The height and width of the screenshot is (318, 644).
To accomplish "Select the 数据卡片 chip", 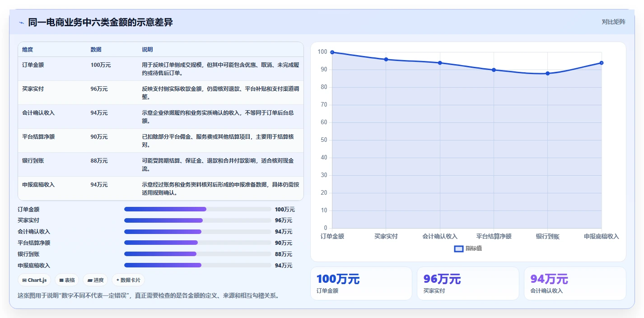I will pyautogui.click(x=128, y=280).
